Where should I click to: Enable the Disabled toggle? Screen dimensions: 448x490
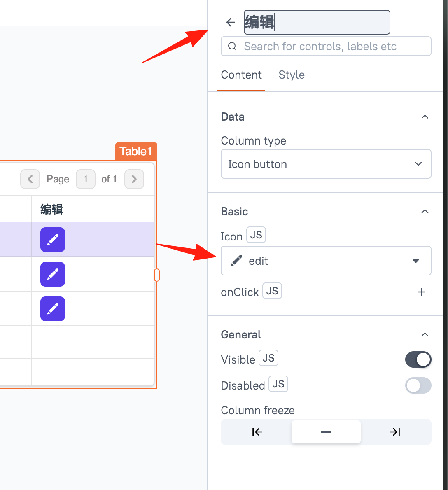pyautogui.click(x=418, y=385)
